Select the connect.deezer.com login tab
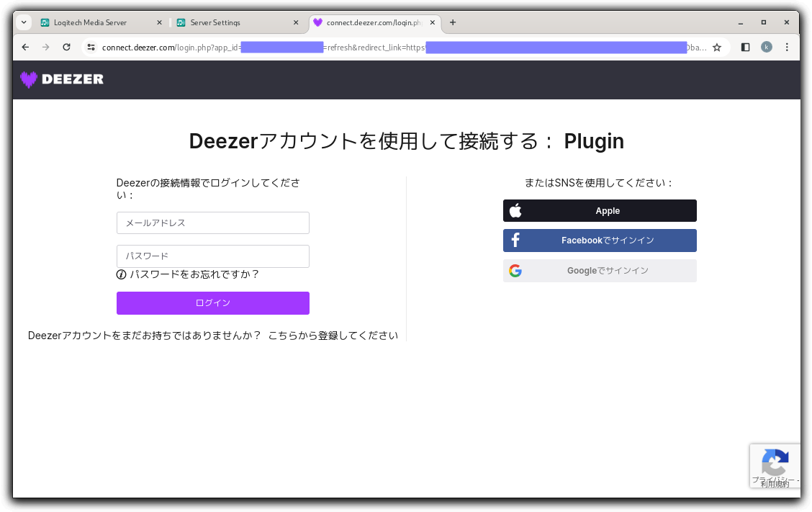The width and height of the screenshot is (812, 512). (x=375, y=22)
